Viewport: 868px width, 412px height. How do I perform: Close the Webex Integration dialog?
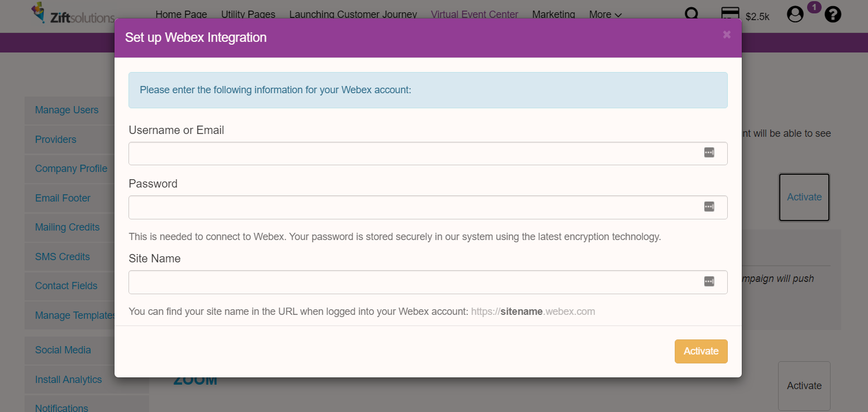coord(727,35)
